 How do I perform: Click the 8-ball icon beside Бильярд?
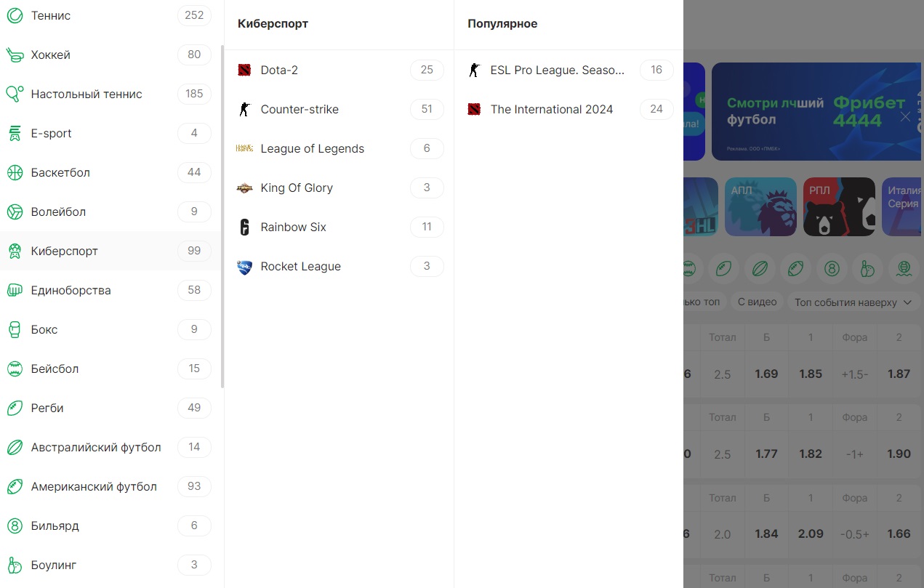pos(15,525)
